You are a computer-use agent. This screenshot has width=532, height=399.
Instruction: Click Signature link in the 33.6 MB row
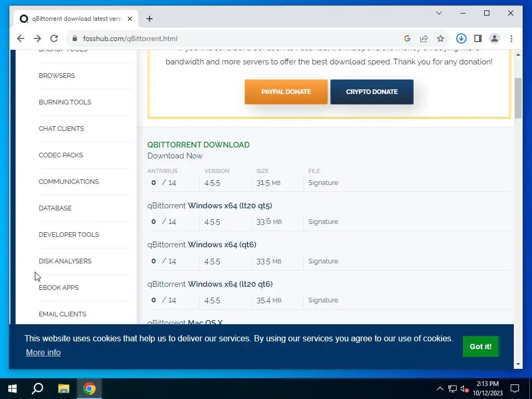[x=323, y=221]
